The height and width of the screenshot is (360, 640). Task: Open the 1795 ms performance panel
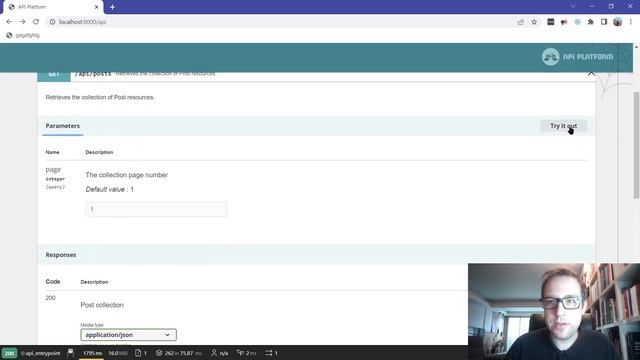pos(92,353)
